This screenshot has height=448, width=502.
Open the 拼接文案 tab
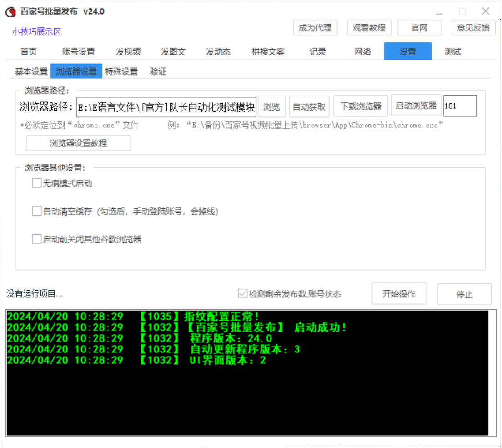[x=268, y=51]
